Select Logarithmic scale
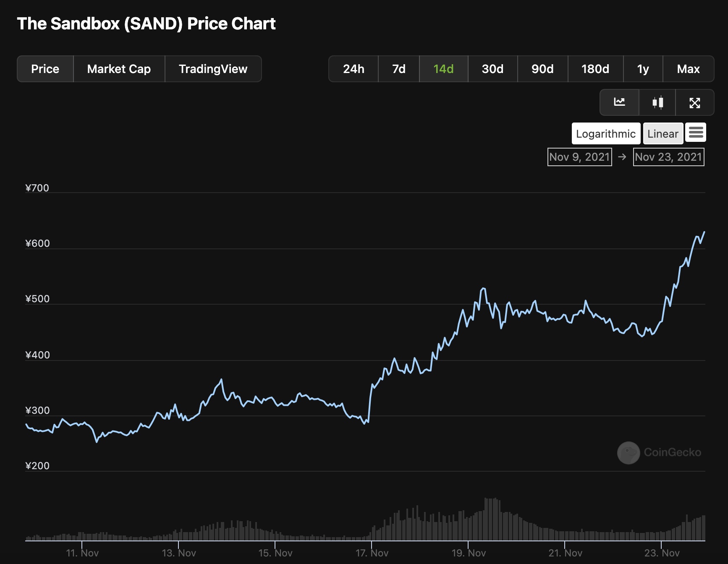Viewport: 728px width, 564px height. (x=605, y=133)
